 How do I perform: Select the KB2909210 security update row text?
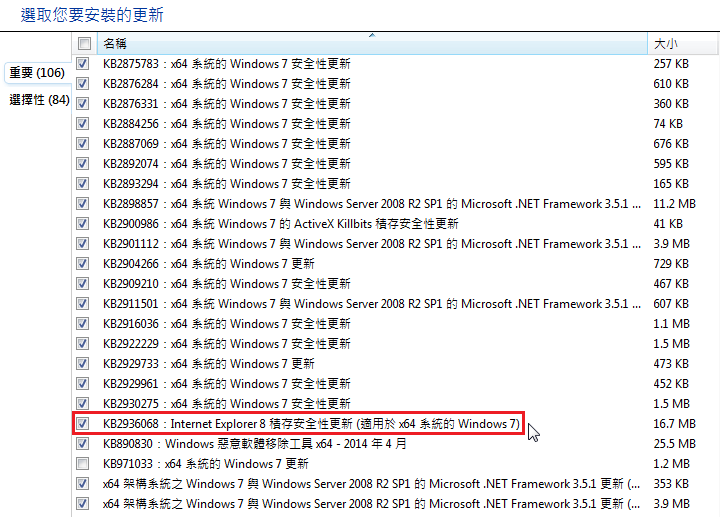[x=227, y=283]
